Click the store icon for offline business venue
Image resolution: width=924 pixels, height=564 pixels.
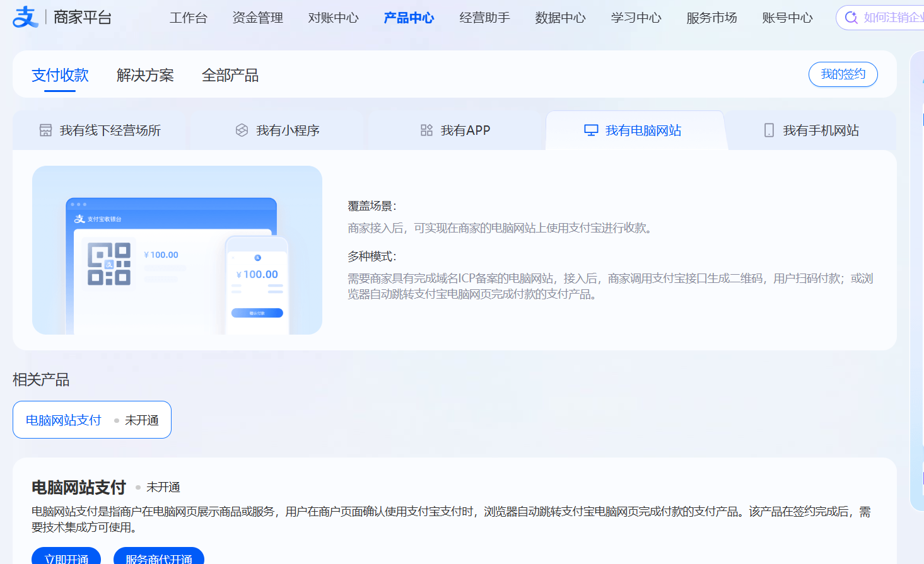[46, 130]
